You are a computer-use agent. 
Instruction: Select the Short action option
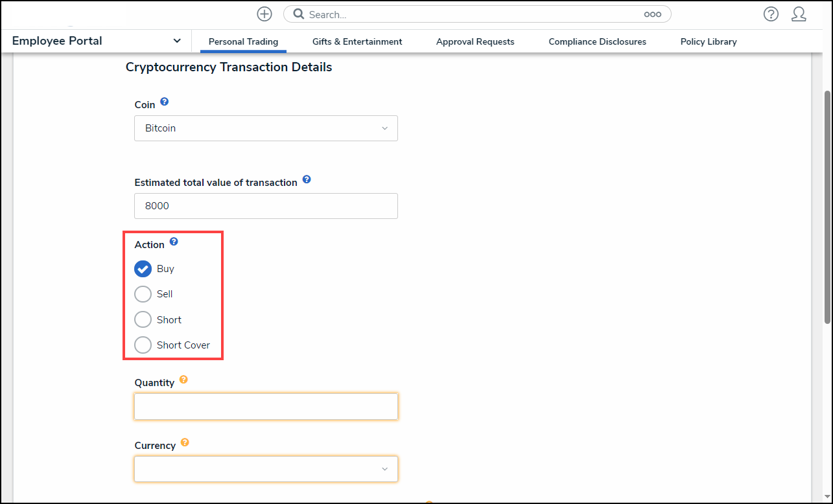click(143, 320)
